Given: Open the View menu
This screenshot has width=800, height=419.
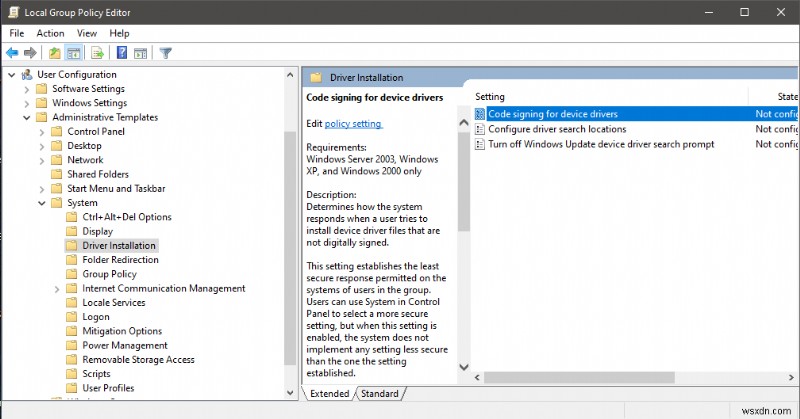Looking at the screenshot, I should click(87, 33).
